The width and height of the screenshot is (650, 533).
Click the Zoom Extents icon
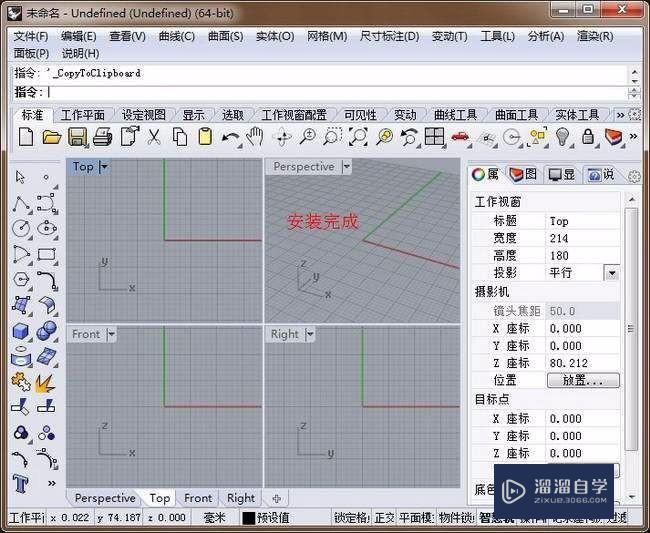(x=358, y=137)
